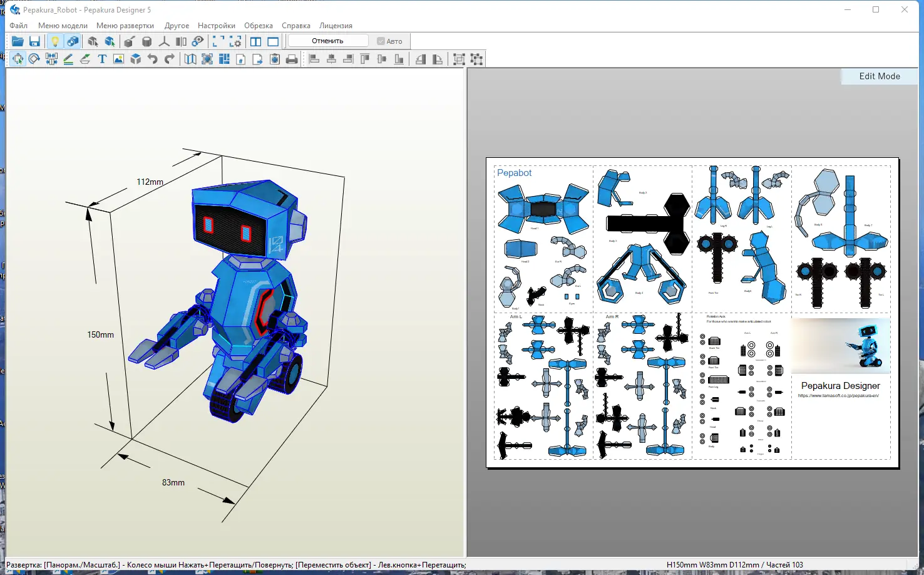Click the insert image icon in toolbar
The width and height of the screenshot is (924, 575).
tap(118, 59)
